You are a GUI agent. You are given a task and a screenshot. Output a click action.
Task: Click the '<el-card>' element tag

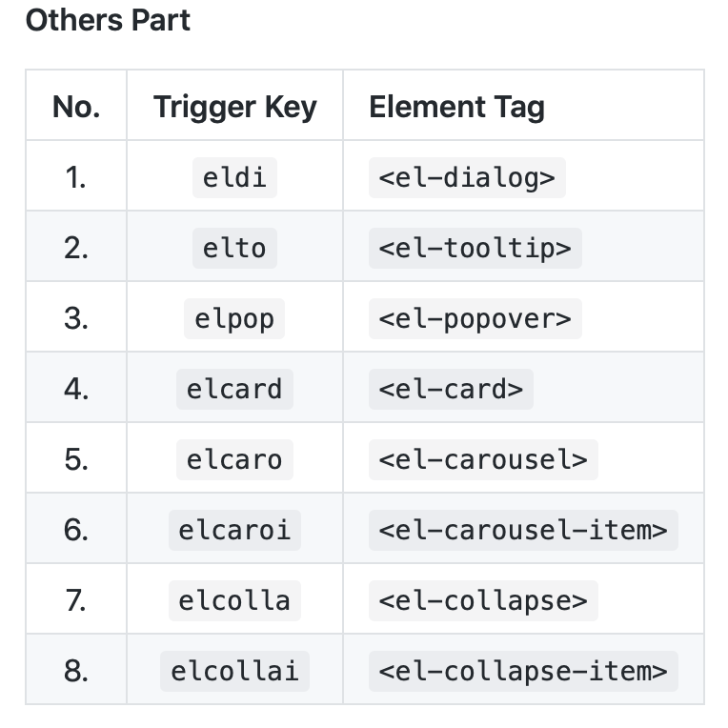pos(451,389)
